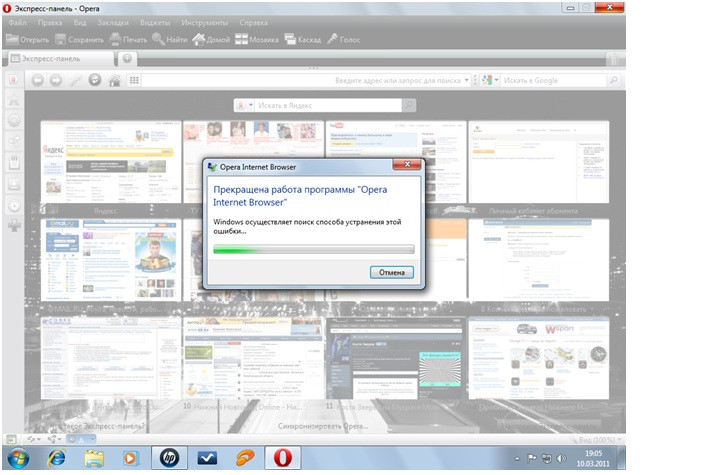The image size is (724, 475).
Task: Click the Отмена button in error dialog
Action: tap(392, 272)
